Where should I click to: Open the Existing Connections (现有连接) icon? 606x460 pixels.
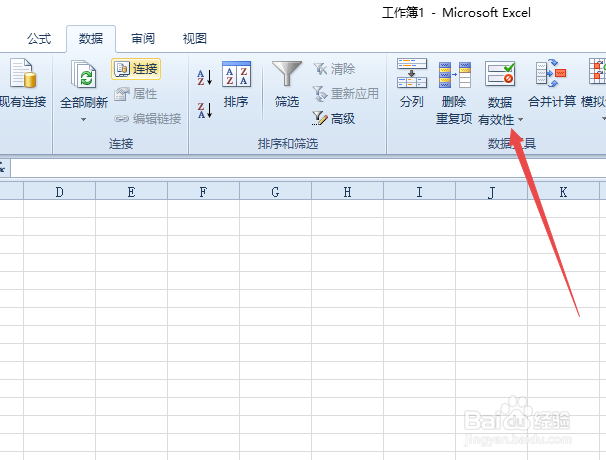point(23,73)
